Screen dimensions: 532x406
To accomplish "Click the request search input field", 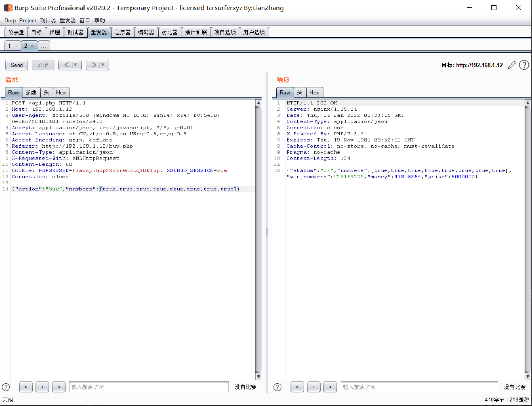I will [x=149, y=387].
